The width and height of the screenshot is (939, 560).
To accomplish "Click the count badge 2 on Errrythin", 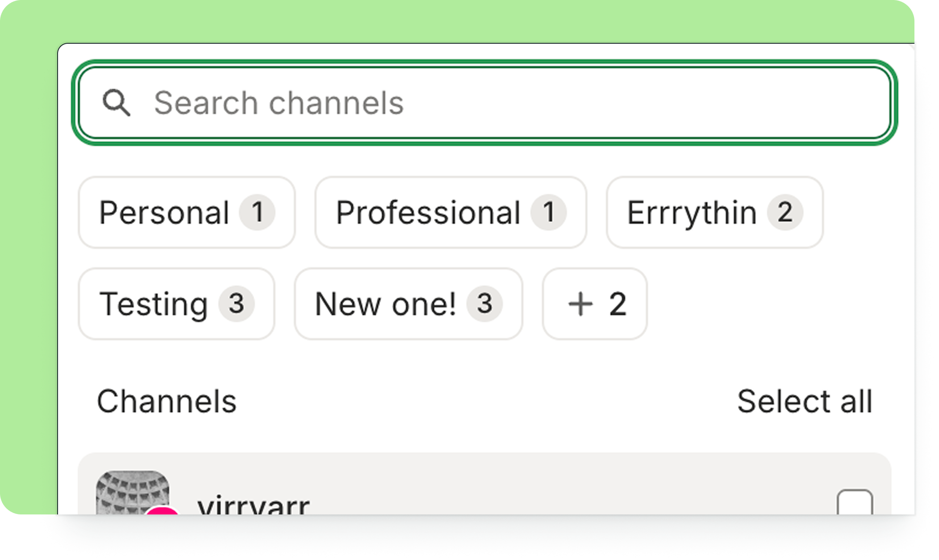I will tap(785, 212).
